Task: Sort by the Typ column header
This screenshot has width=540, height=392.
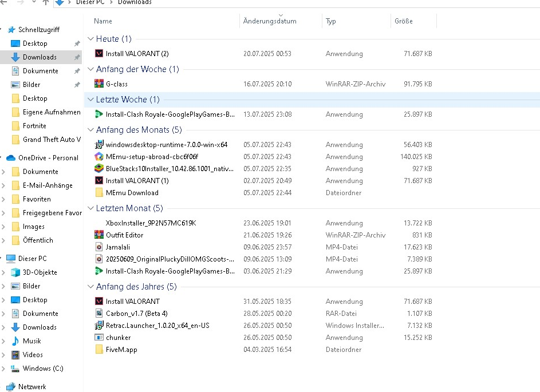Action: [x=330, y=21]
